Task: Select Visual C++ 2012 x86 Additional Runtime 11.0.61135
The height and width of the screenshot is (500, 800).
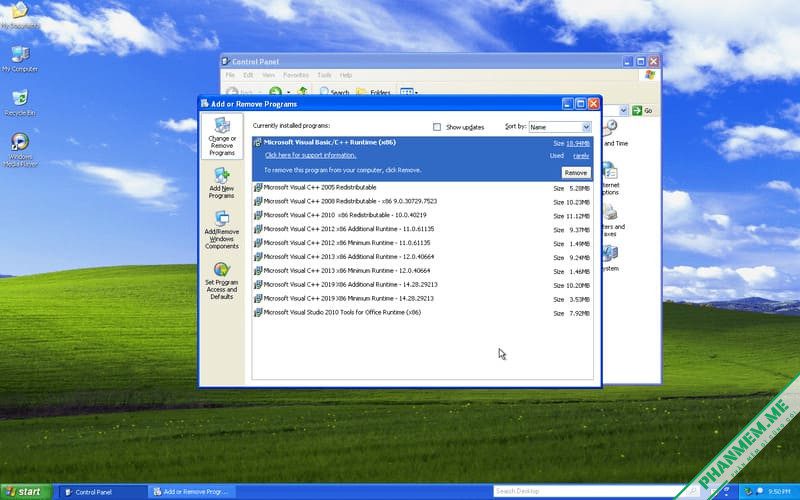Action: pos(422,229)
